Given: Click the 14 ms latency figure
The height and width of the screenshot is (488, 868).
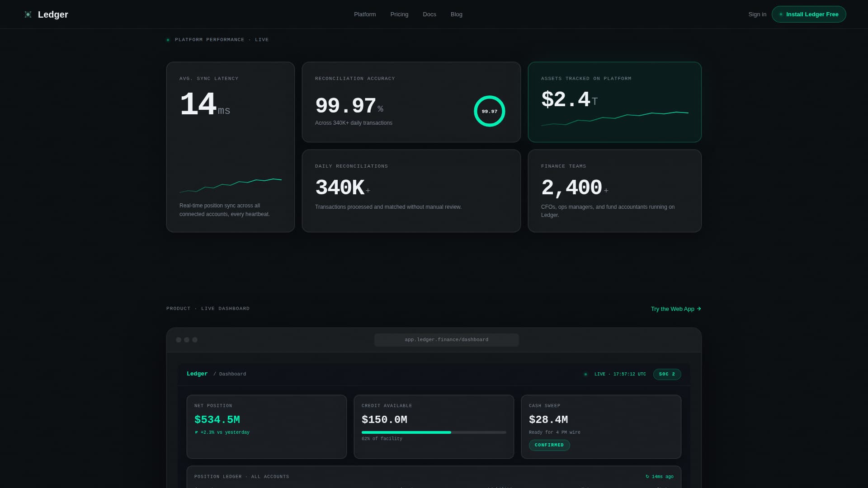Looking at the screenshot, I should [205, 106].
